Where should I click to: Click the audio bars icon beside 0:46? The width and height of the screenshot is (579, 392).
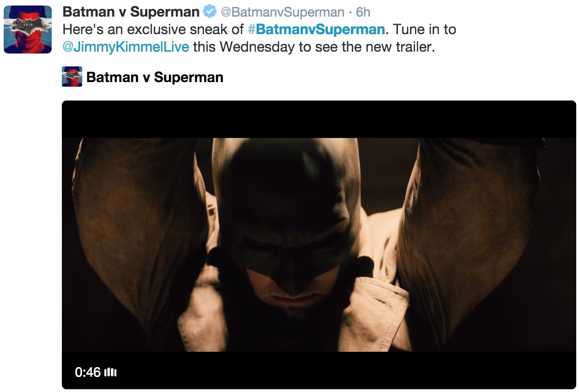pyautogui.click(x=110, y=372)
